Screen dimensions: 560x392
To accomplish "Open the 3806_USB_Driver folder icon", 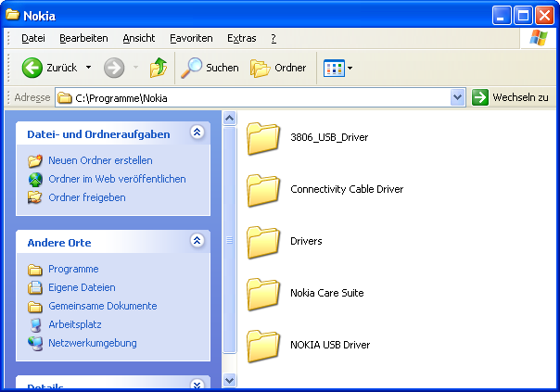I will [x=264, y=137].
